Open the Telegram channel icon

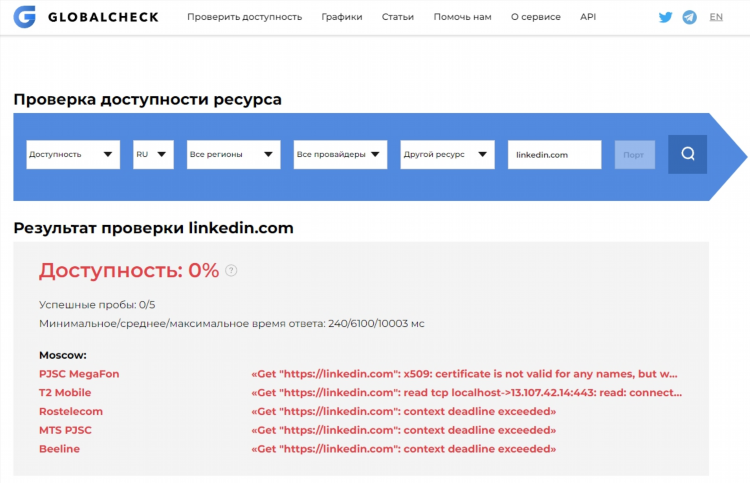pyautogui.click(x=689, y=17)
